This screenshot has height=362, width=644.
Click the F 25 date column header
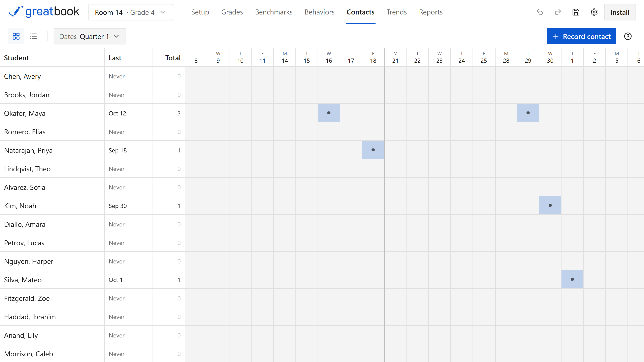[484, 57]
